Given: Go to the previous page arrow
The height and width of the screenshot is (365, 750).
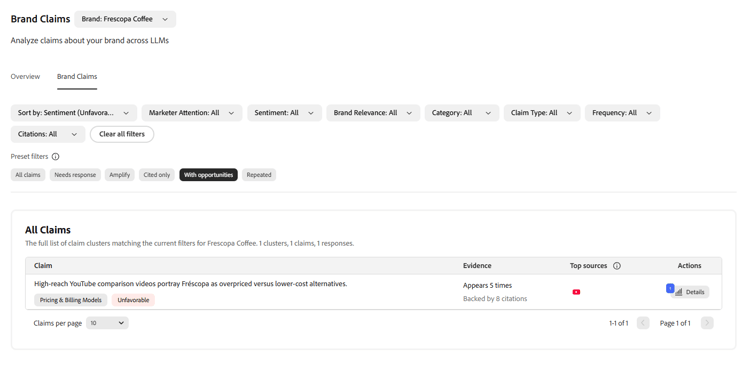Looking at the screenshot, I should coord(643,323).
